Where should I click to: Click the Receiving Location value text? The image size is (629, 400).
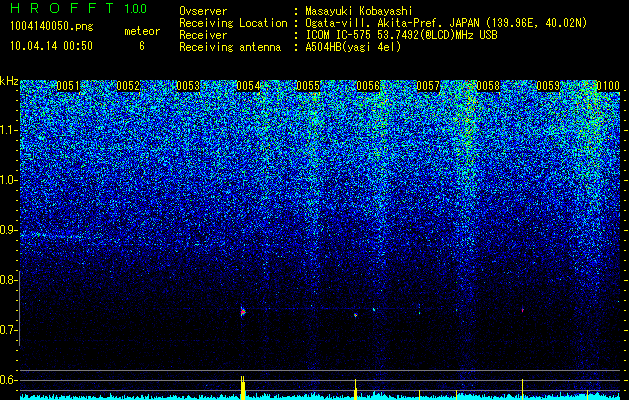click(x=446, y=23)
